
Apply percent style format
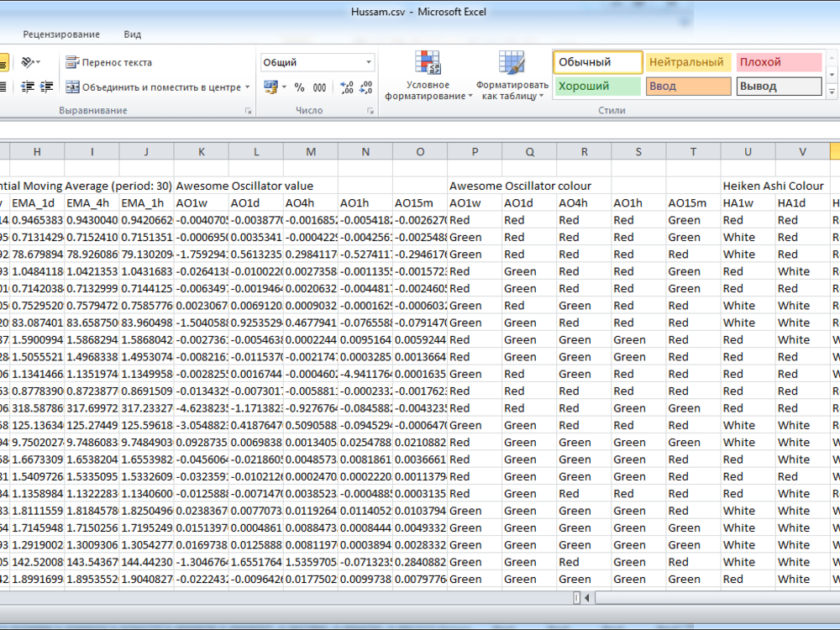pos(300,87)
